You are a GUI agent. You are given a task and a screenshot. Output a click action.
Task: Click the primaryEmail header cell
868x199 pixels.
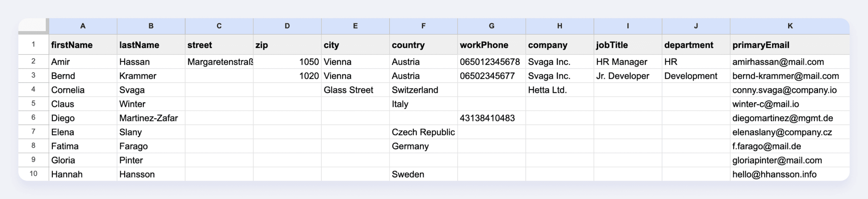click(790, 45)
